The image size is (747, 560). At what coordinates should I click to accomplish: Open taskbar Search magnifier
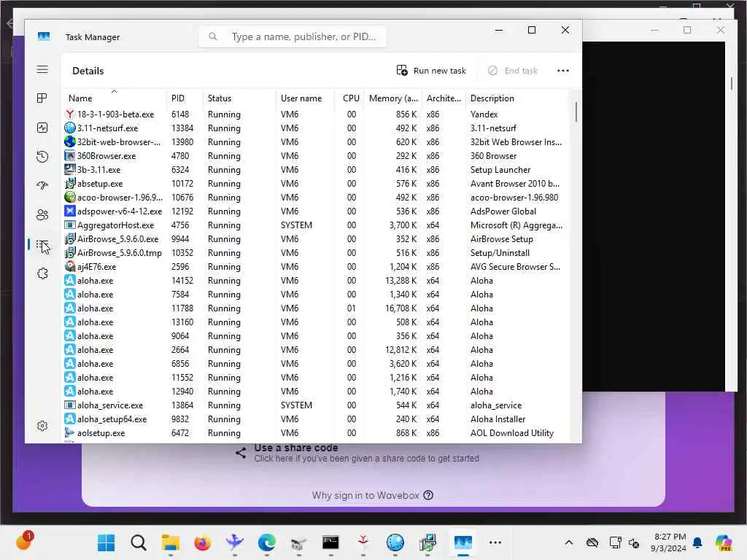coord(138,542)
